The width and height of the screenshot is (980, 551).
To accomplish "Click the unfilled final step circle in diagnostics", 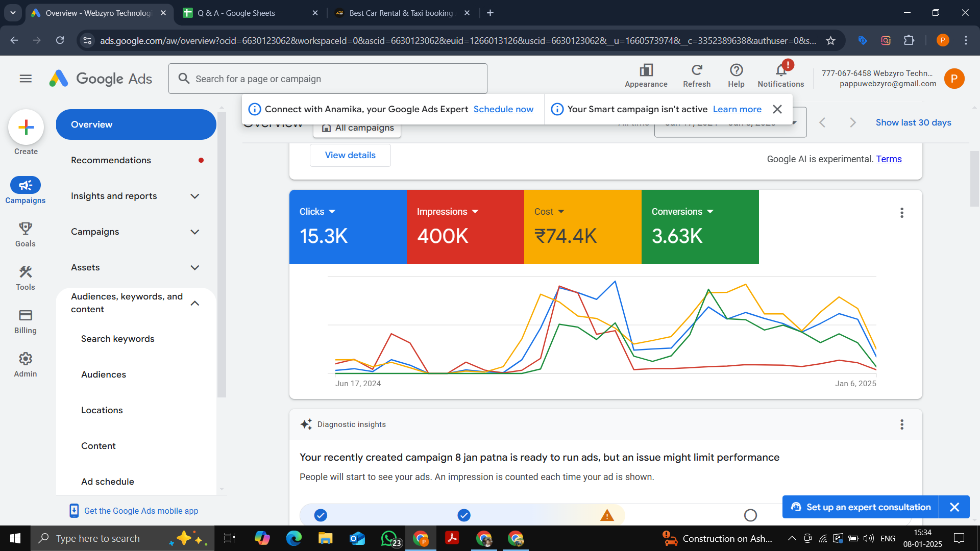I will tap(750, 515).
